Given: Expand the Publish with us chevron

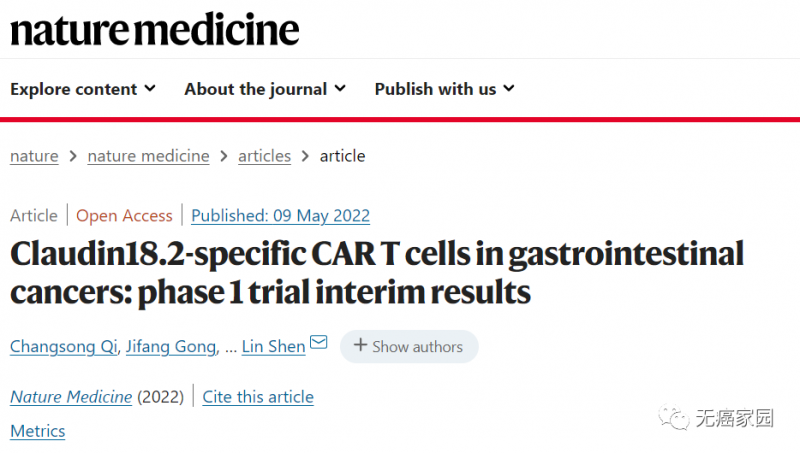Looking at the screenshot, I should click(x=509, y=89).
